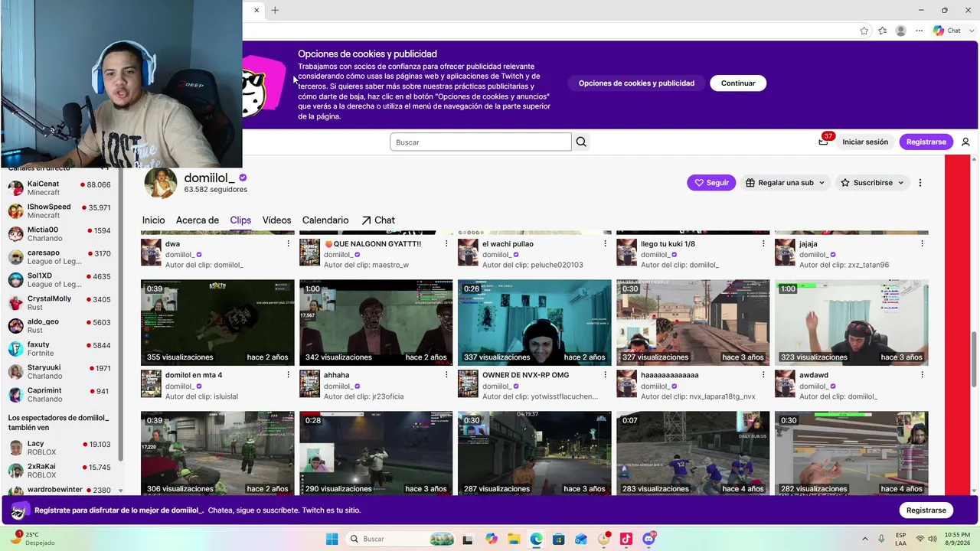980x551 pixels.
Task: Open options for clip "awdawd"
Action: 923,375
